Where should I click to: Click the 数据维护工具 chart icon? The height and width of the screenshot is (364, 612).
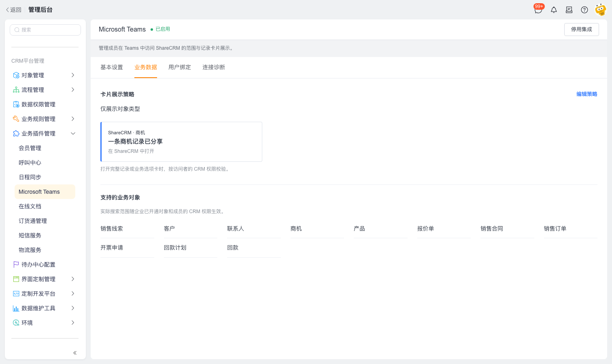16,308
